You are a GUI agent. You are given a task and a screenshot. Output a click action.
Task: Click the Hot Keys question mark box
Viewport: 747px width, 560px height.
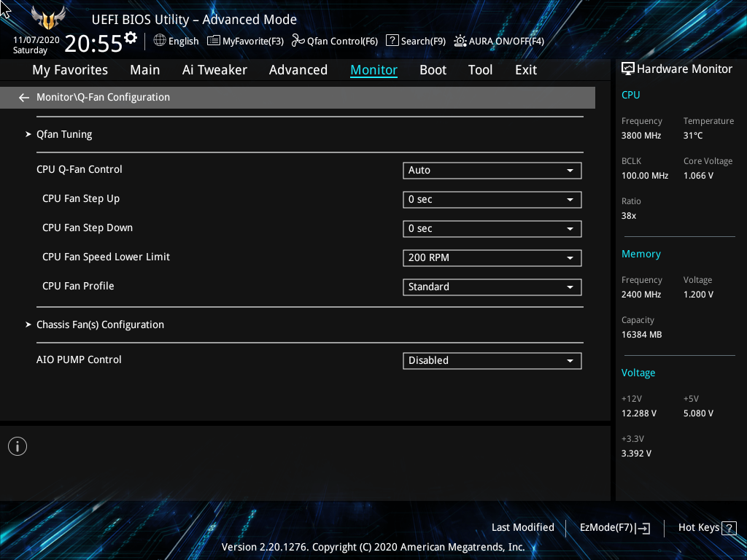point(729,528)
